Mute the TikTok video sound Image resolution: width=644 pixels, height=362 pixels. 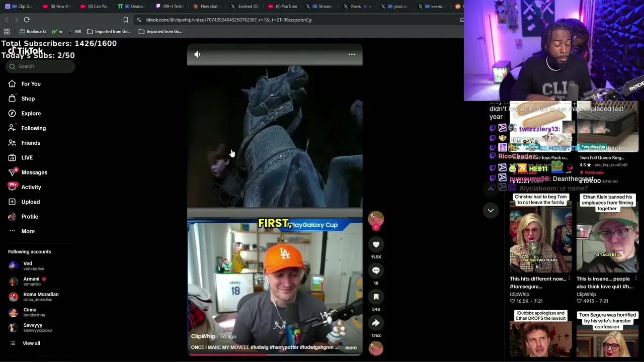click(x=197, y=54)
